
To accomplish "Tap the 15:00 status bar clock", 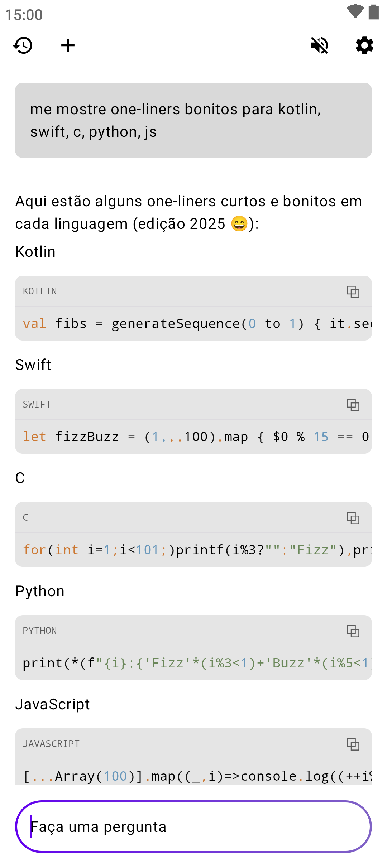I will coord(24,15).
